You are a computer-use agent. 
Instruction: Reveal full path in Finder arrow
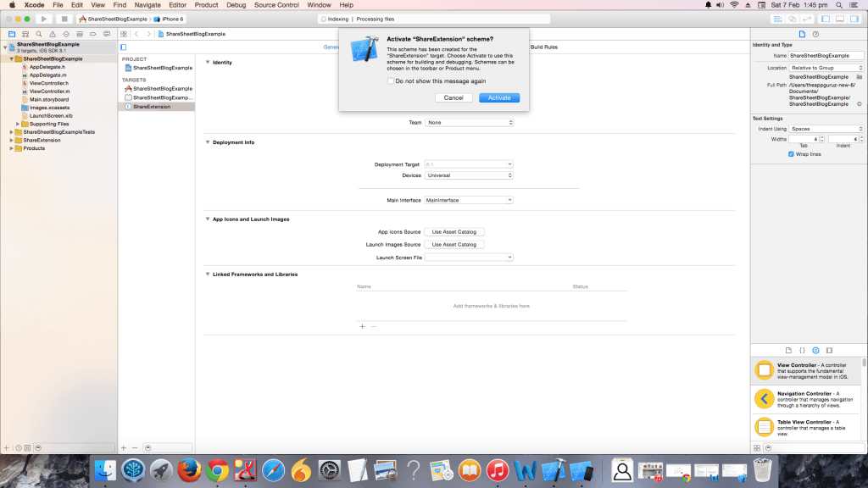click(860, 104)
